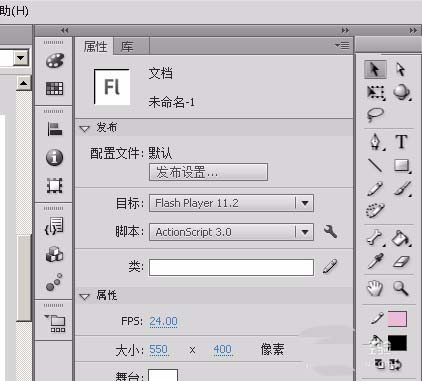Select the Subselection tool
The width and height of the screenshot is (422, 381).
401,69
